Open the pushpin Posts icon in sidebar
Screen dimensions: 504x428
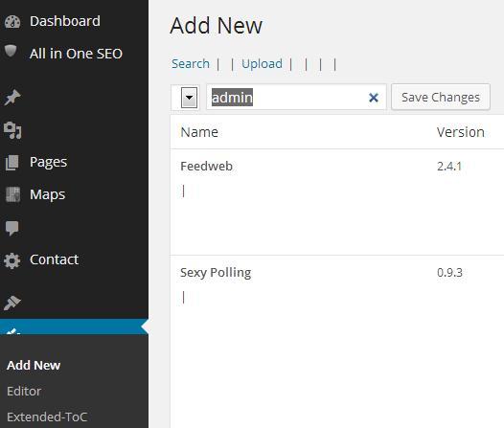[12, 98]
